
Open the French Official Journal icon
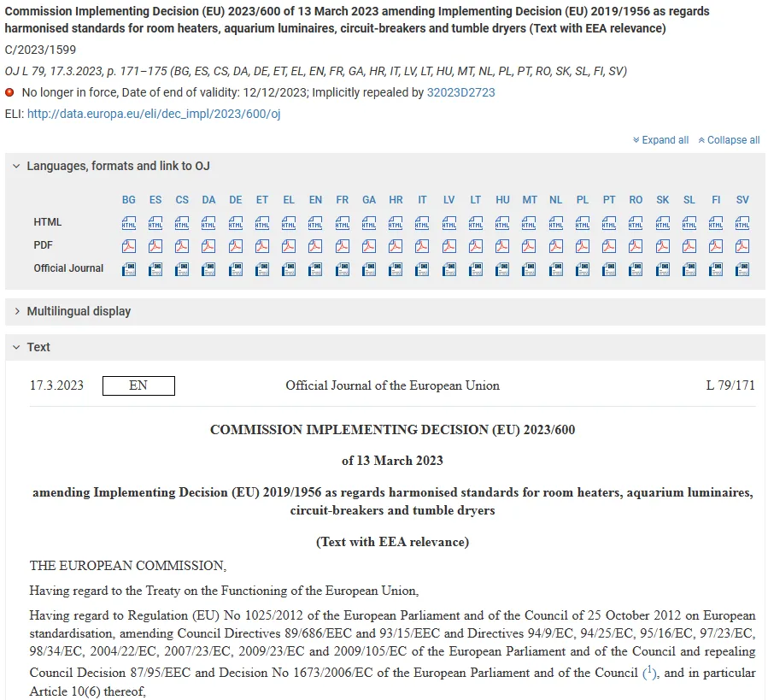point(342,268)
